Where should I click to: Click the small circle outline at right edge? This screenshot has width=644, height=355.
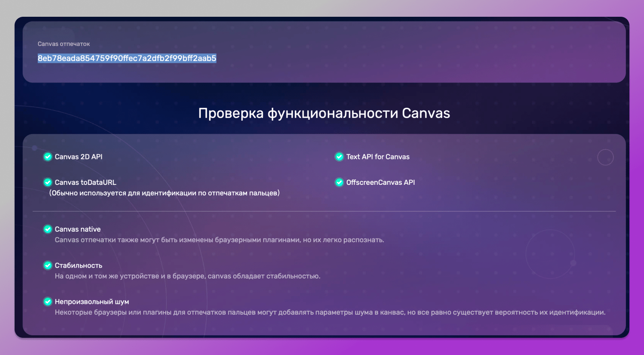[605, 157]
